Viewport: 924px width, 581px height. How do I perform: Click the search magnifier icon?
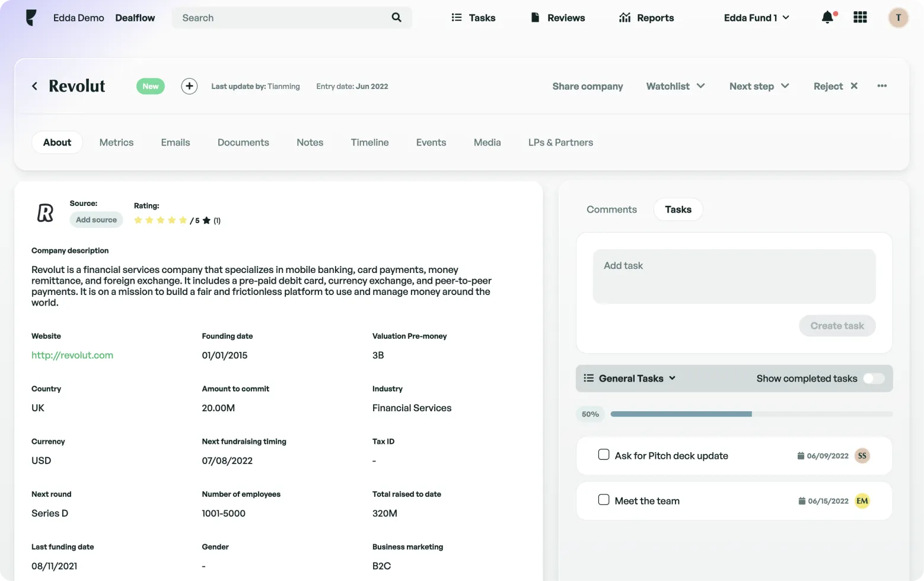click(396, 18)
